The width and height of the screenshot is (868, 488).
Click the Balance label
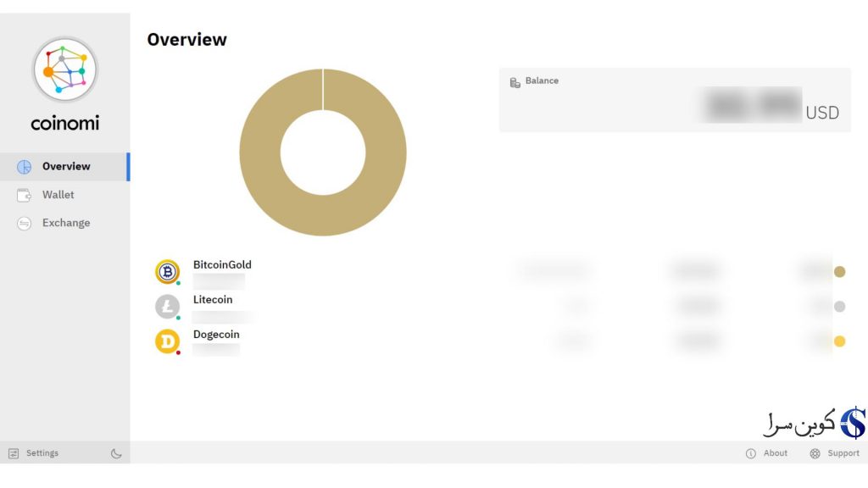542,80
